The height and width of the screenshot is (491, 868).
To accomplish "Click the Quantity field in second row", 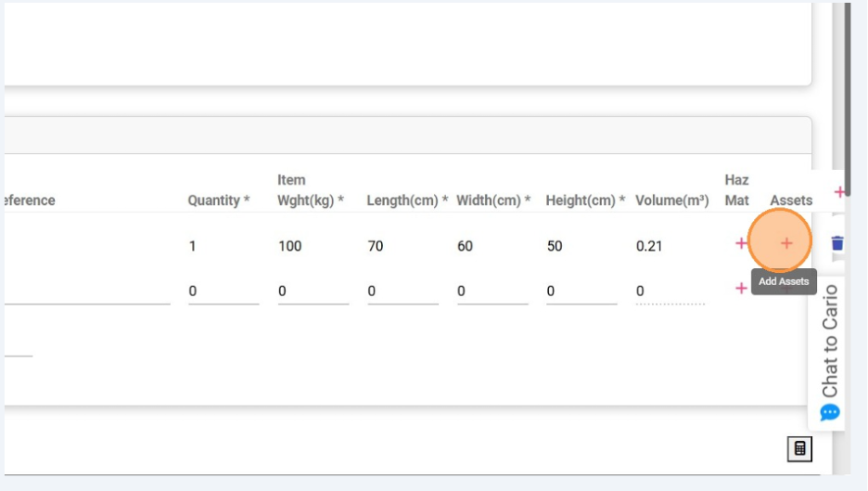I will [223, 291].
